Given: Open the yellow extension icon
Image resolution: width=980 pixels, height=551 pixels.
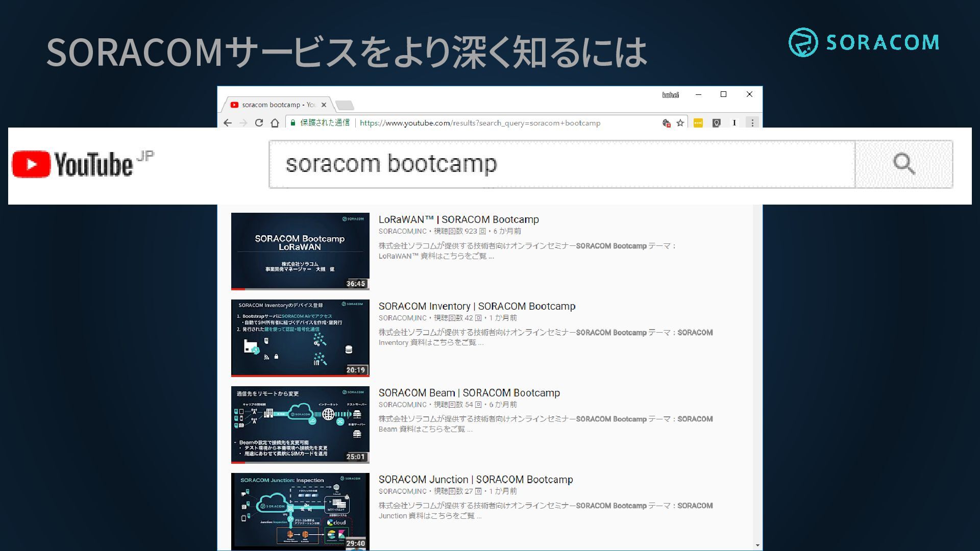Looking at the screenshot, I should (698, 123).
